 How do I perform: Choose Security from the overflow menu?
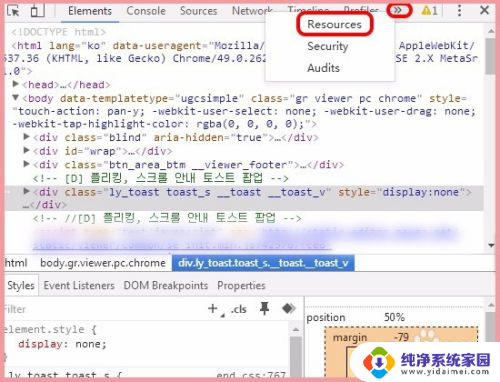pyautogui.click(x=328, y=46)
